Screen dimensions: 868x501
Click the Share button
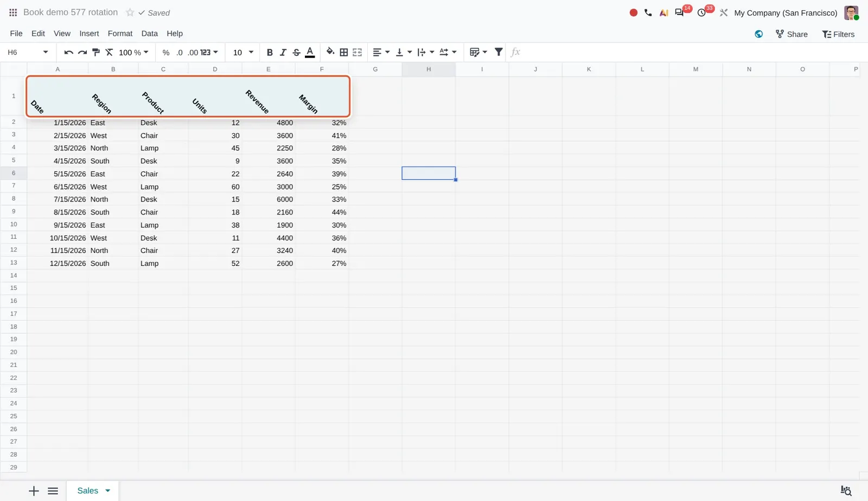click(792, 34)
